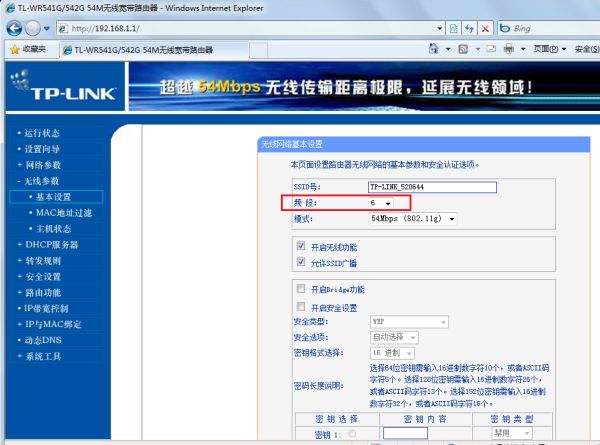Open the recent pages dropdown beside Forward
This screenshot has height=445, width=600.
coord(47,28)
